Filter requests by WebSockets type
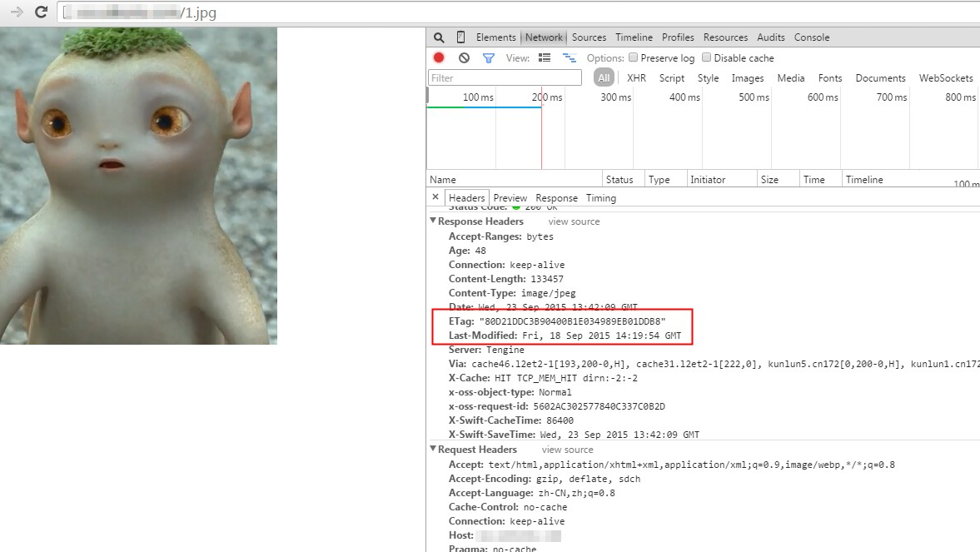 click(x=946, y=77)
